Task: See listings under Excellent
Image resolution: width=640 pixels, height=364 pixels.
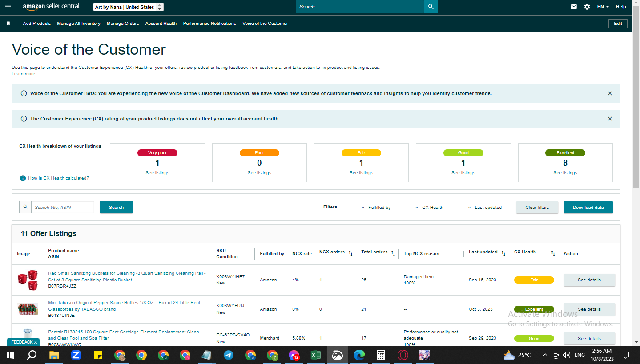Action: [x=565, y=173]
